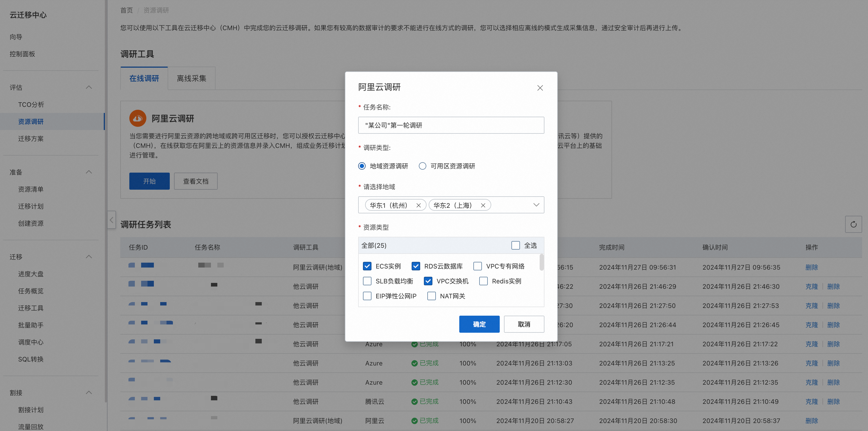Select 地域资源调研 radio option
Screen dimensions: 868x431
pyautogui.click(x=362, y=166)
